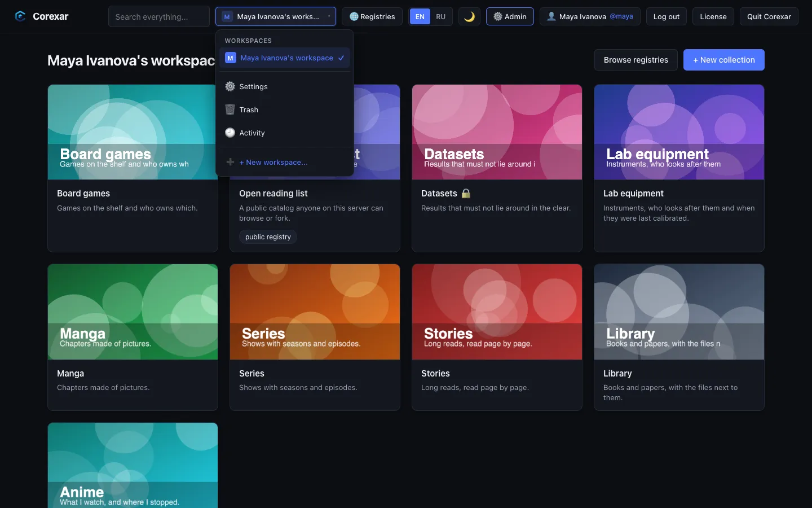Click the Log out button
812x508 pixels.
pyautogui.click(x=667, y=17)
